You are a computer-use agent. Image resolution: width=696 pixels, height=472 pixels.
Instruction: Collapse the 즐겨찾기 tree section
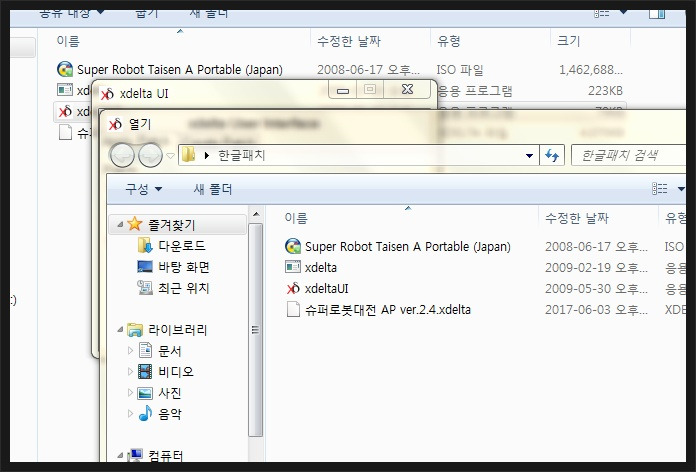click(120, 225)
